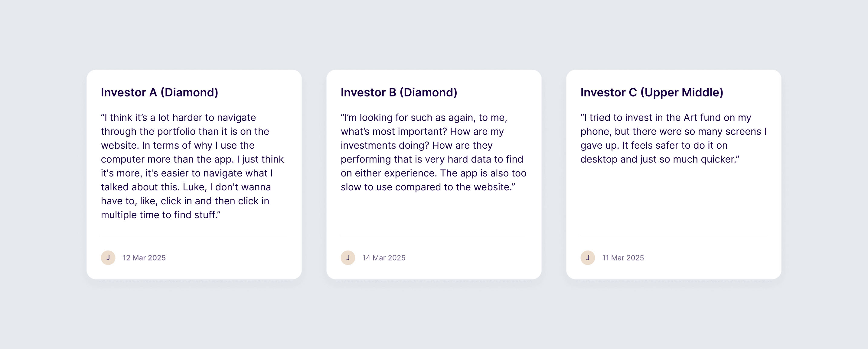Screen dimensions: 868x349
Task: Select the Investor A (Diamond) heading
Action: click(159, 92)
